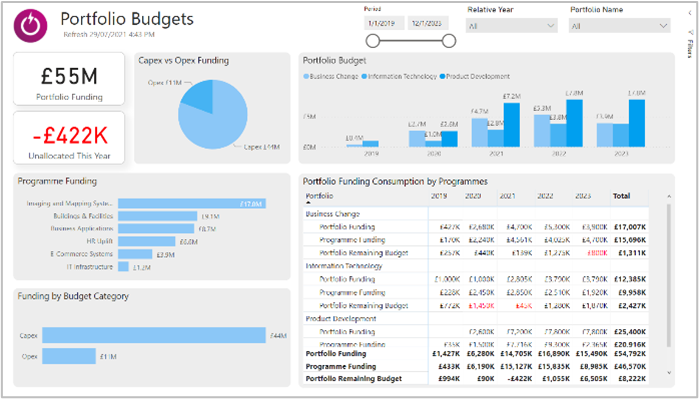The image size is (699, 399).
Task: Click Portfolio Remaining Budget under Business Change
Action: [364, 253]
